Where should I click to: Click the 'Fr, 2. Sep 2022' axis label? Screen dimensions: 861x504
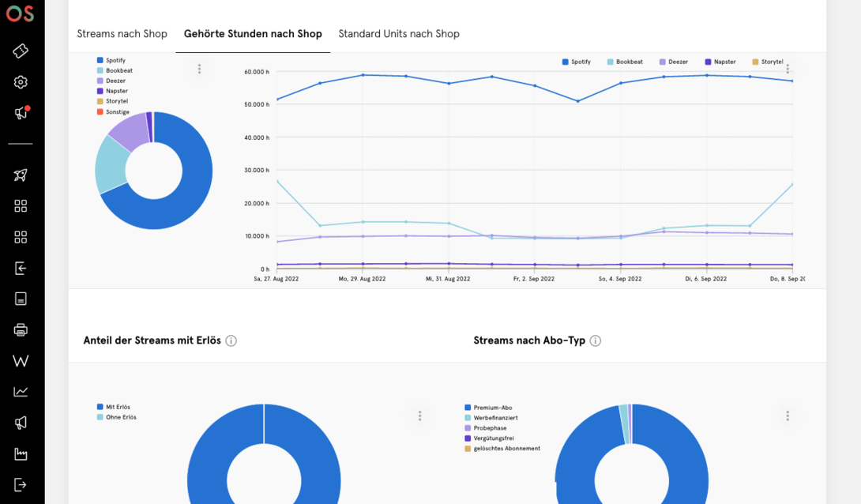[x=534, y=279]
